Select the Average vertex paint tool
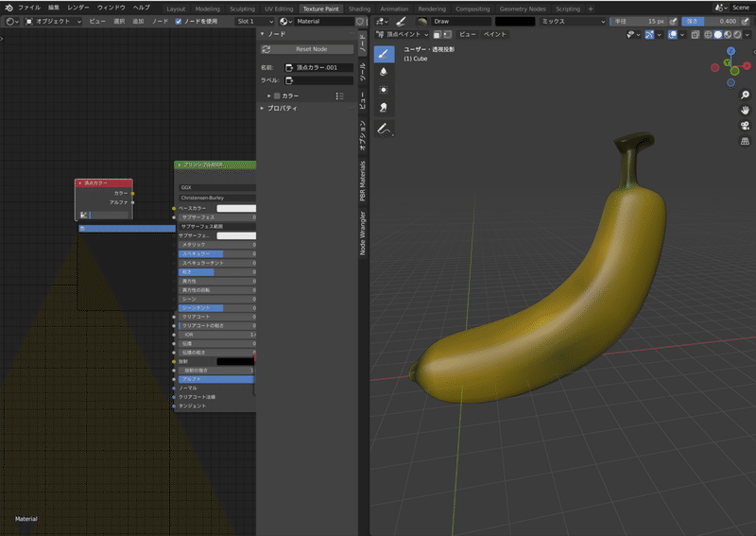Screen dimensions: 756x536 [384, 90]
